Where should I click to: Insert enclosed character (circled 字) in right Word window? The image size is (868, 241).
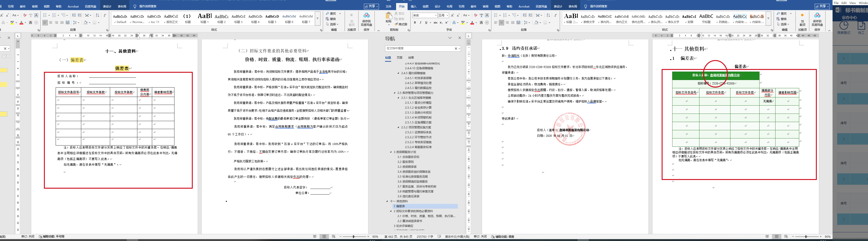(487, 23)
